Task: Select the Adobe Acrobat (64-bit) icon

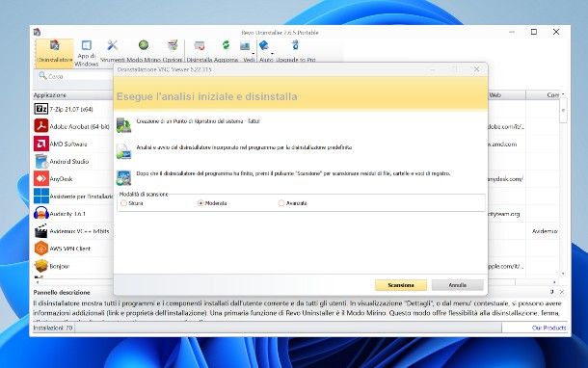Action: coord(40,126)
